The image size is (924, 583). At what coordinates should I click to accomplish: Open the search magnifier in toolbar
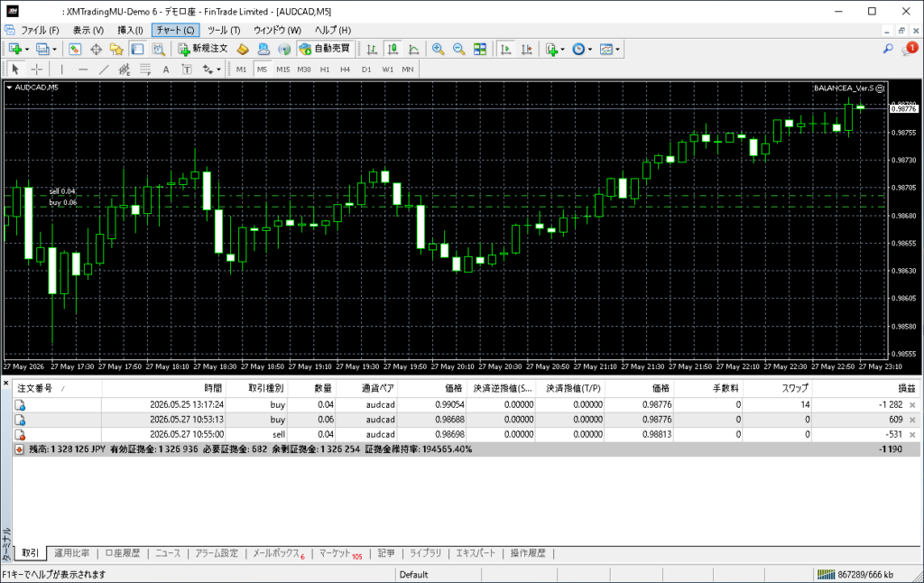pos(888,49)
